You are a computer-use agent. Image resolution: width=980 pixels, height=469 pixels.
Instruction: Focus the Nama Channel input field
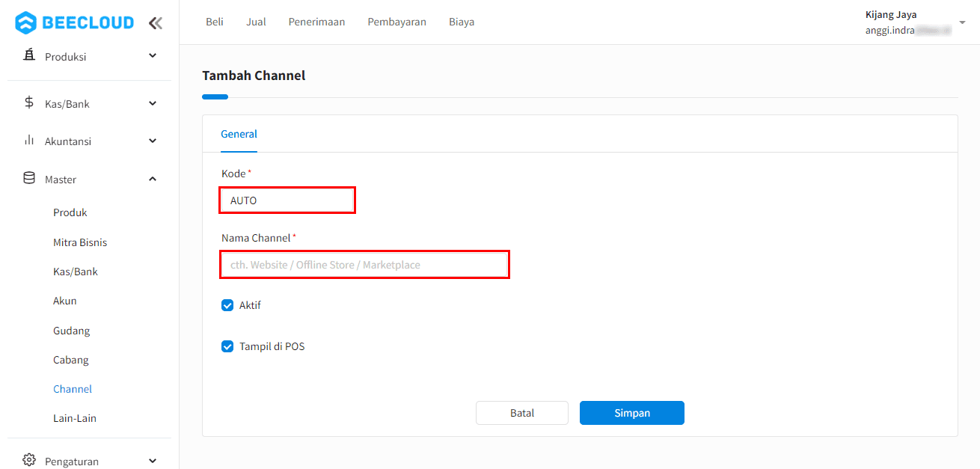[364, 265]
